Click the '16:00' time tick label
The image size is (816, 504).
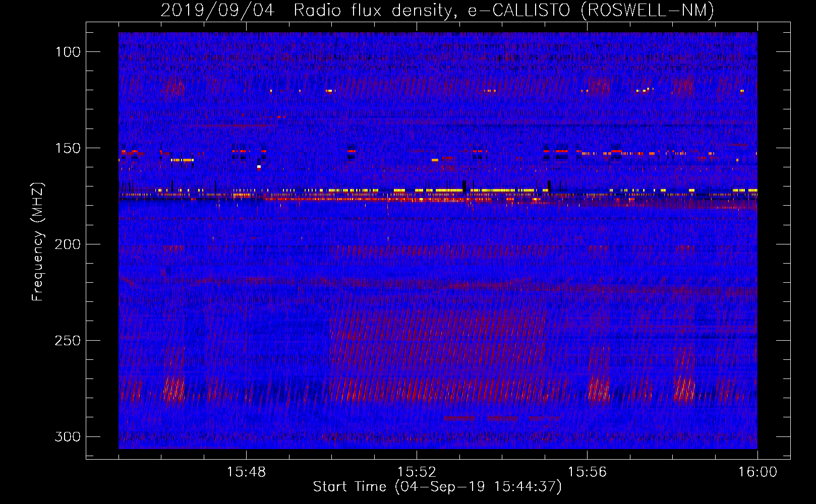pyautogui.click(x=757, y=472)
